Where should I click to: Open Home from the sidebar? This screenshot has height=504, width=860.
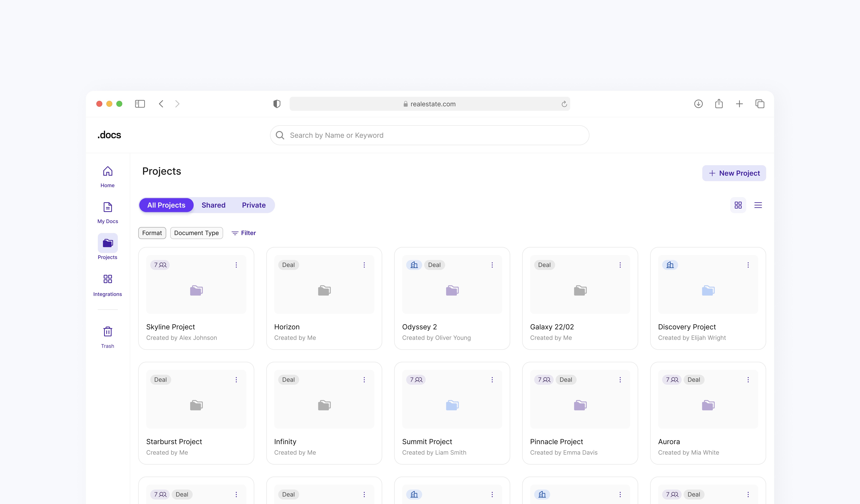click(x=107, y=176)
